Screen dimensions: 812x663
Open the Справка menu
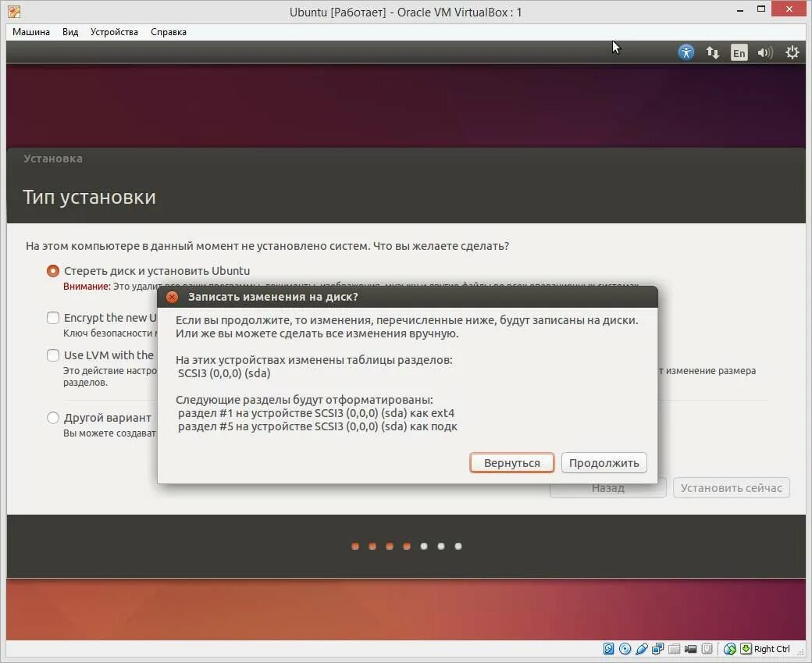click(x=169, y=32)
